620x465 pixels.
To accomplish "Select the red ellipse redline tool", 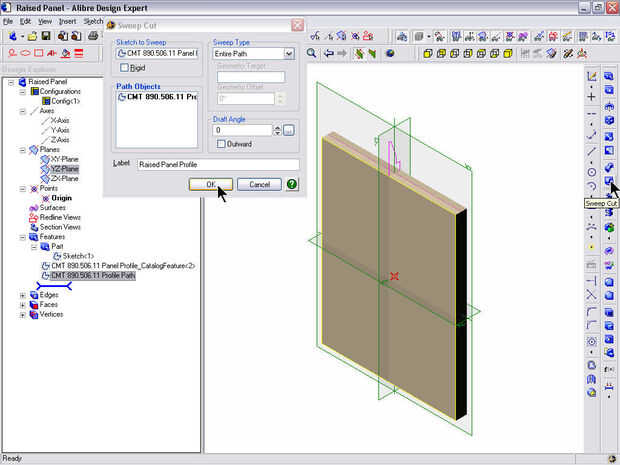I will 25,53.
